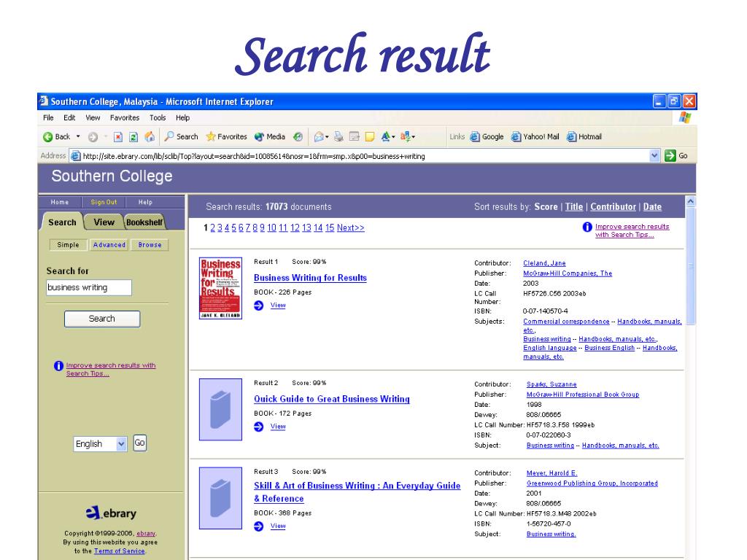
Task: Open the Back button history dropdown arrow
Action: pyautogui.click(x=78, y=136)
